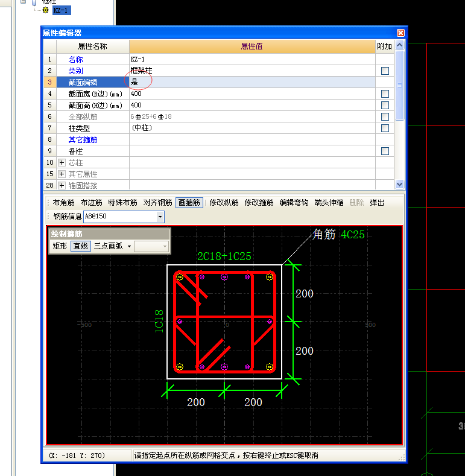This screenshot has height=476, width=465.
Task: Click the 4C25 corner rebar label
Action: point(352,235)
